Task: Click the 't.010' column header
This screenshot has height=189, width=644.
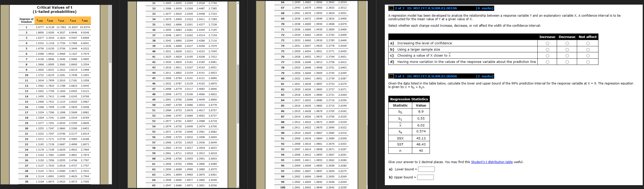Action: [x=73, y=20]
